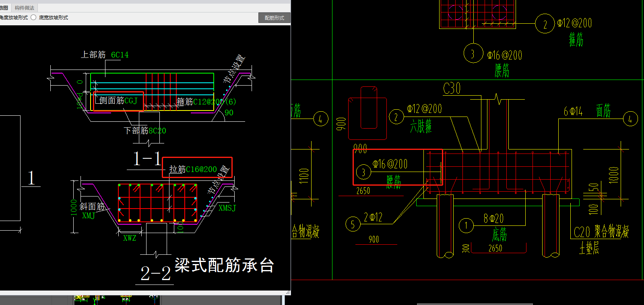This screenshot has width=644, height=305.
Task: Click the 6C14 upper rebar value
Action: tap(120, 55)
